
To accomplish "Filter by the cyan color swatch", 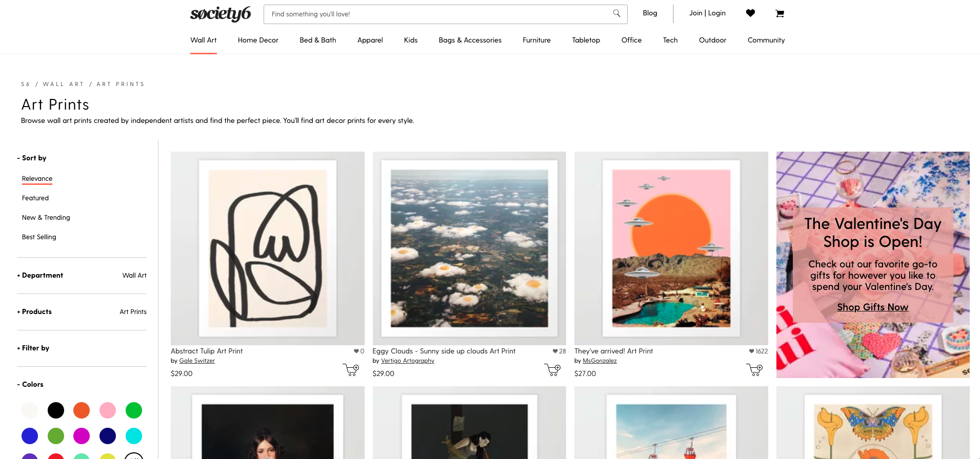I will click(x=134, y=436).
